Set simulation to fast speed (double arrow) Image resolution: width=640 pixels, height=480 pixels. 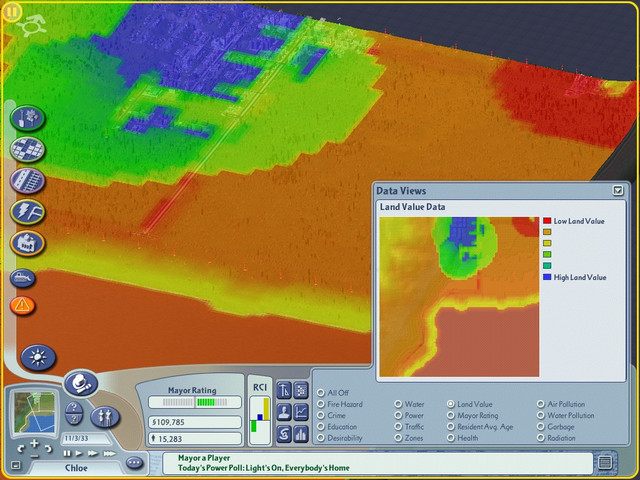(93, 453)
